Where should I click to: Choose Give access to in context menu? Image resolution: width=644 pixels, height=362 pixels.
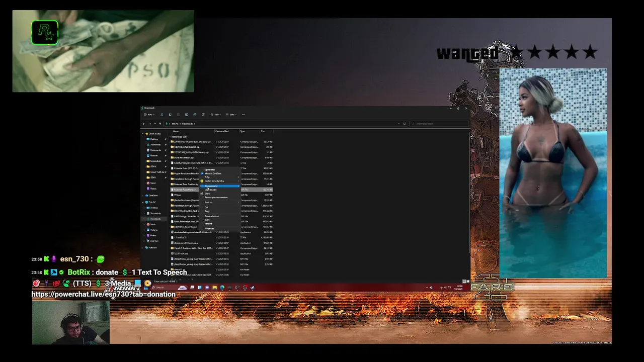pyautogui.click(x=219, y=186)
